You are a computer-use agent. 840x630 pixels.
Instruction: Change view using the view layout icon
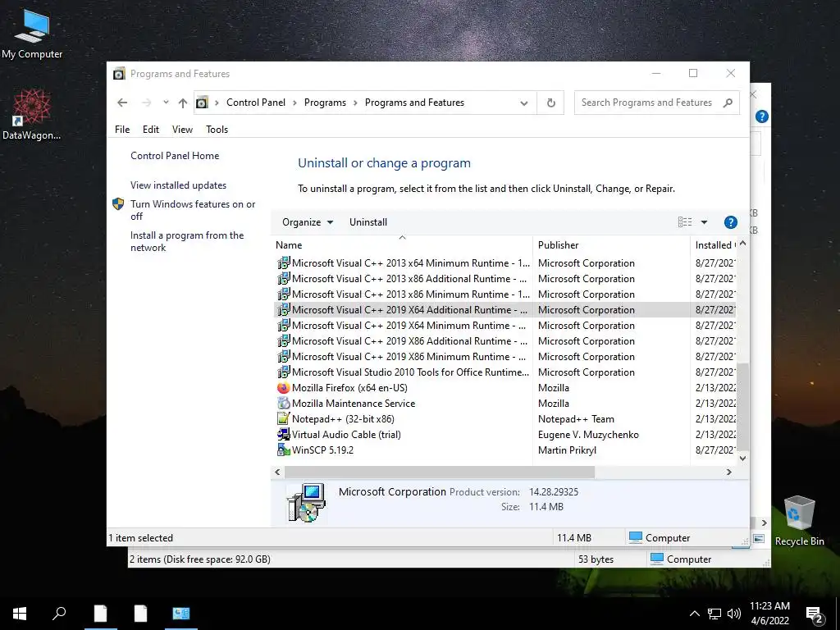pyautogui.click(x=685, y=222)
